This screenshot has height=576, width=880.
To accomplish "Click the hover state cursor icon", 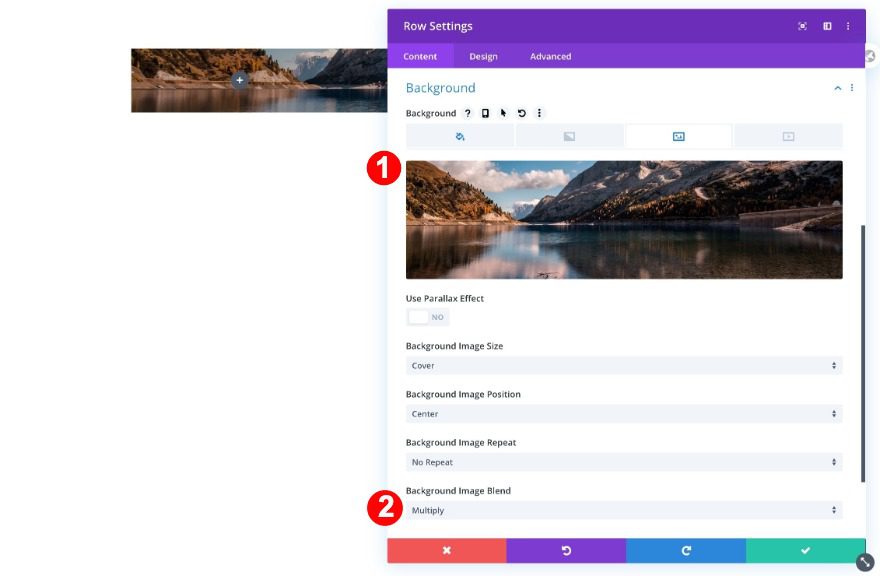I will point(502,113).
